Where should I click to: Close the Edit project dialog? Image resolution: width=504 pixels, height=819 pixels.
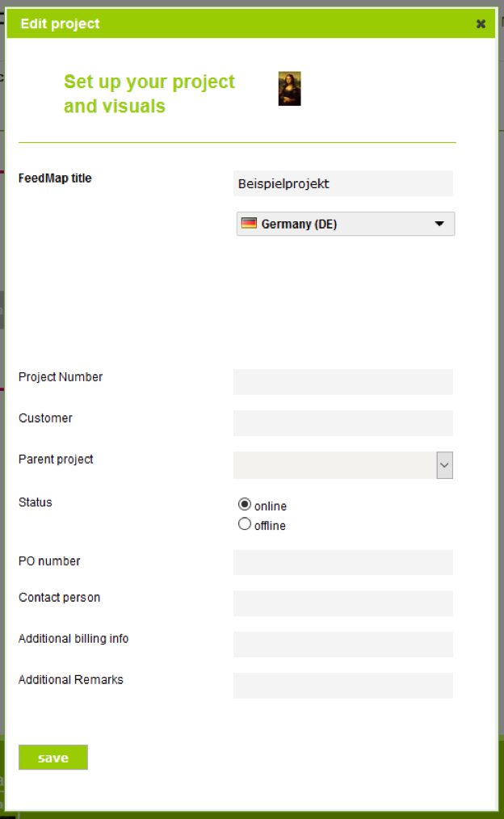pos(481,24)
